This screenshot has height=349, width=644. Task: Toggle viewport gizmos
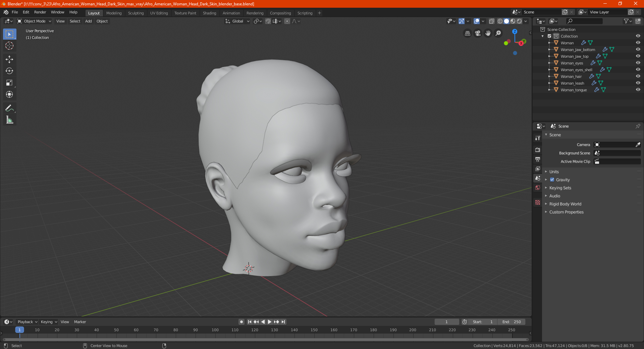[x=462, y=21]
